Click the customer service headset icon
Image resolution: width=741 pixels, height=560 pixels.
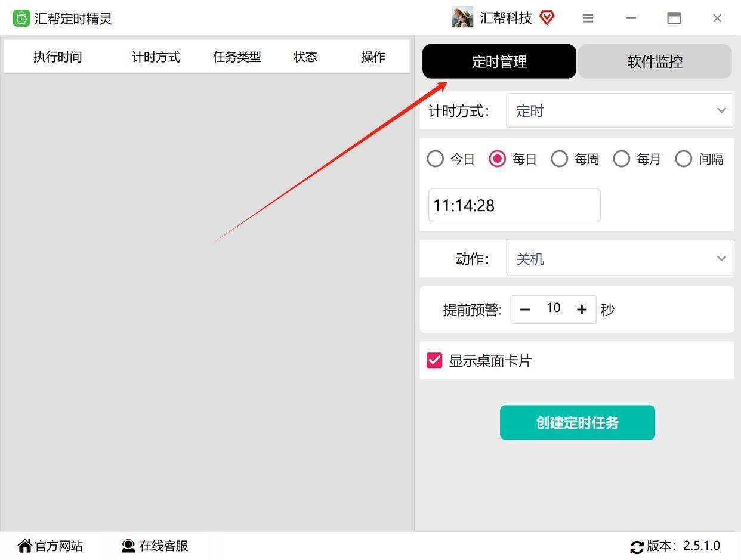tap(127, 545)
